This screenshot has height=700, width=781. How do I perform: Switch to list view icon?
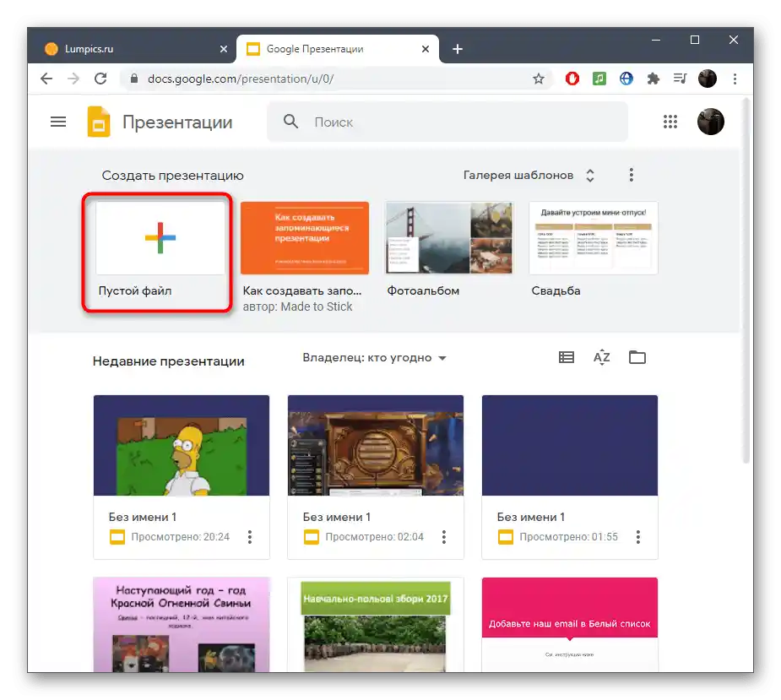coord(567,357)
